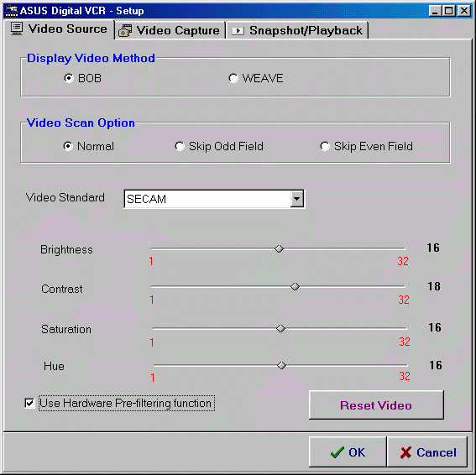Image resolution: width=476 pixels, height=475 pixels.
Task: Switch to the Video Source tab
Action: pos(59,29)
